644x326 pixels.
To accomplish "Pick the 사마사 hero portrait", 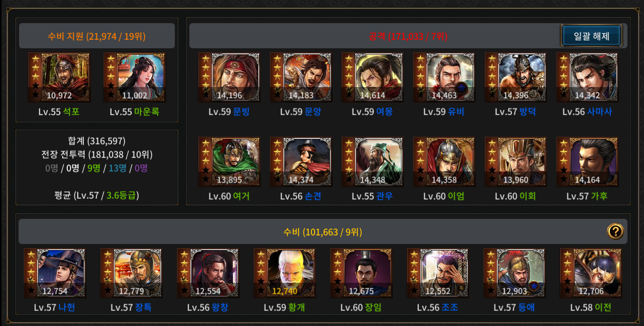I will tap(587, 77).
